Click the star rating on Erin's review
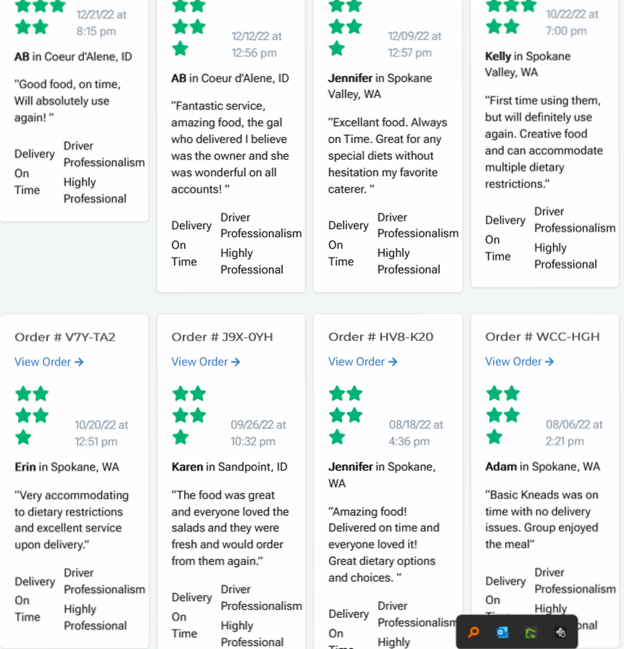 [32, 415]
